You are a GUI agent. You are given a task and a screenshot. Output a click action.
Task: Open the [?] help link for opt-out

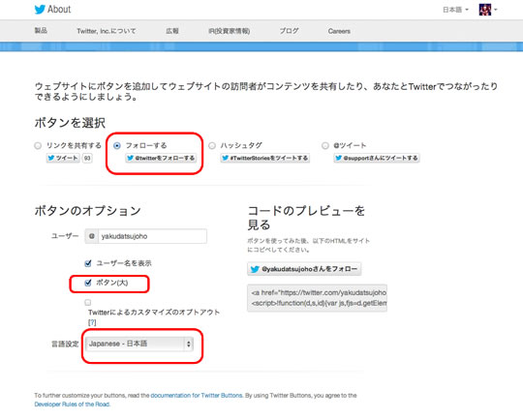click(x=92, y=322)
